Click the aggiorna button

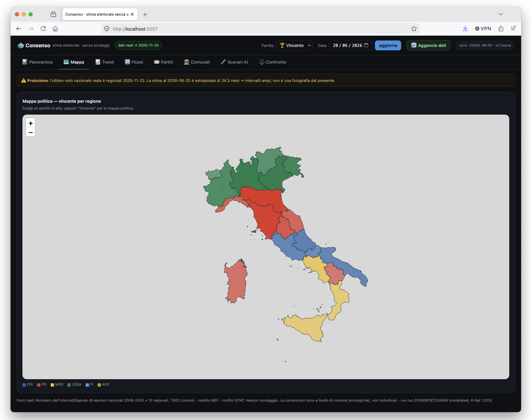pos(388,46)
